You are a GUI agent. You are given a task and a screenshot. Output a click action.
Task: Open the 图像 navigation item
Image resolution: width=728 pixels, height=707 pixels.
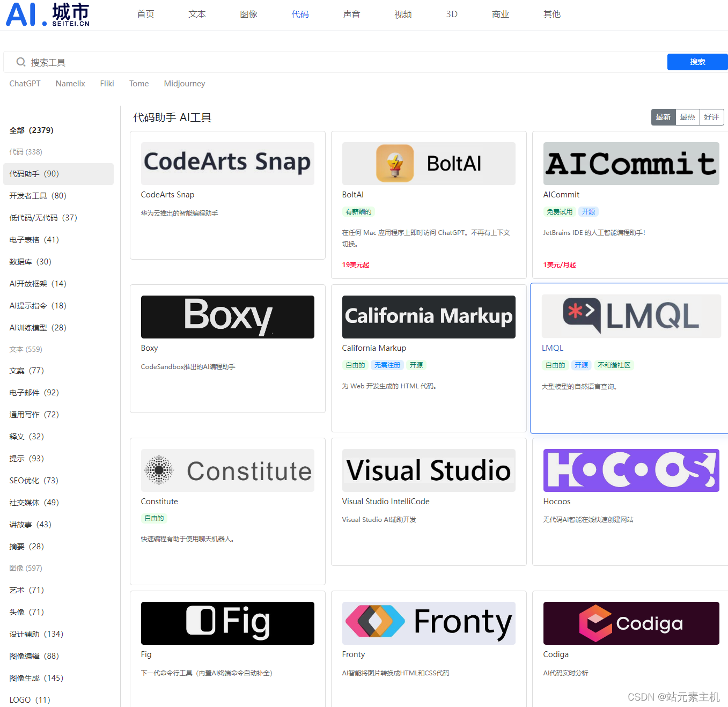tap(248, 14)
